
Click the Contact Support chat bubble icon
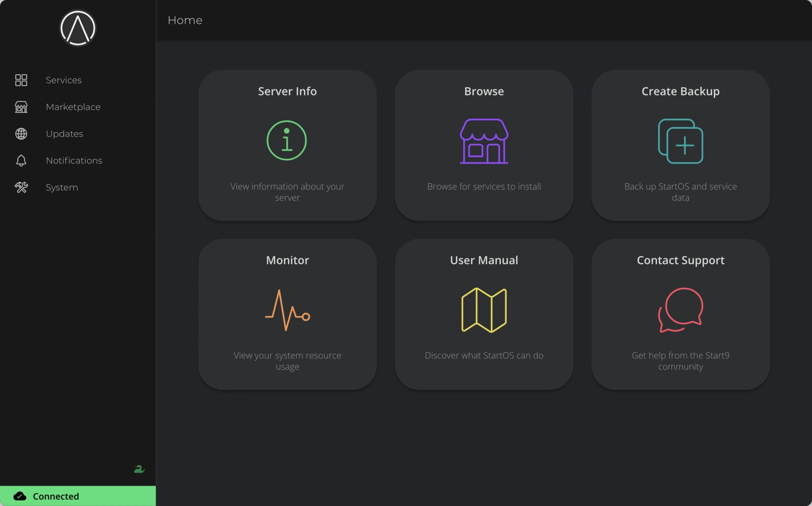click(x=680, y=310)
